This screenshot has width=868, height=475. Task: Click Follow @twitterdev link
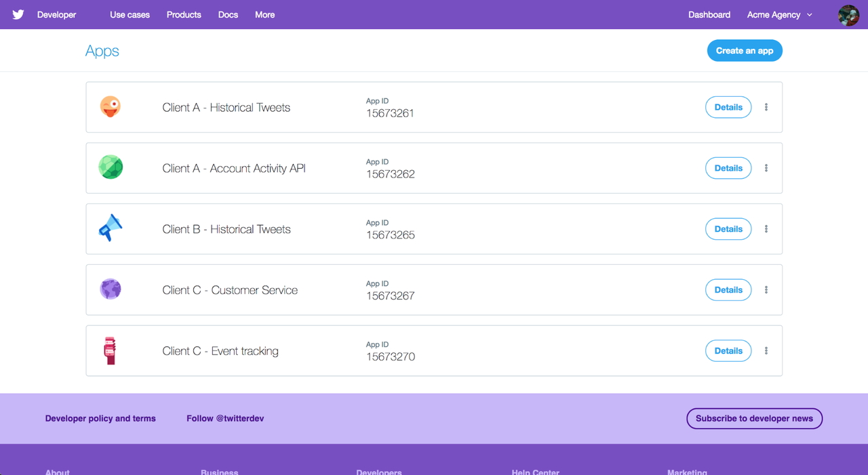click(x=225, y=418)
